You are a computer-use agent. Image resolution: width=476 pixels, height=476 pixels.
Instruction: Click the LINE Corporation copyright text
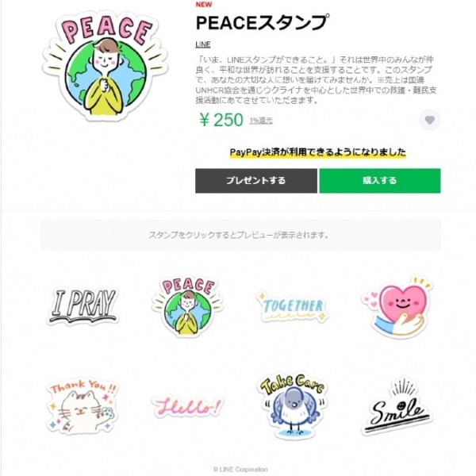(240, 470)
